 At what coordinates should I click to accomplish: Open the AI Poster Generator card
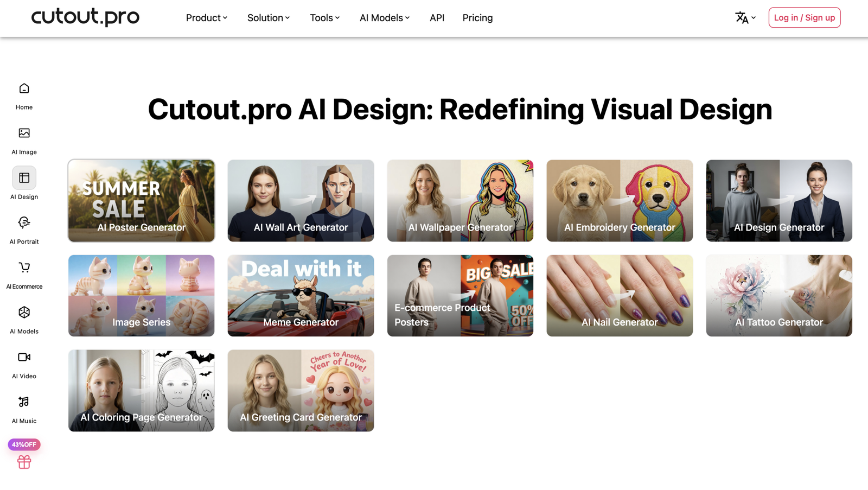click(141, 201)
